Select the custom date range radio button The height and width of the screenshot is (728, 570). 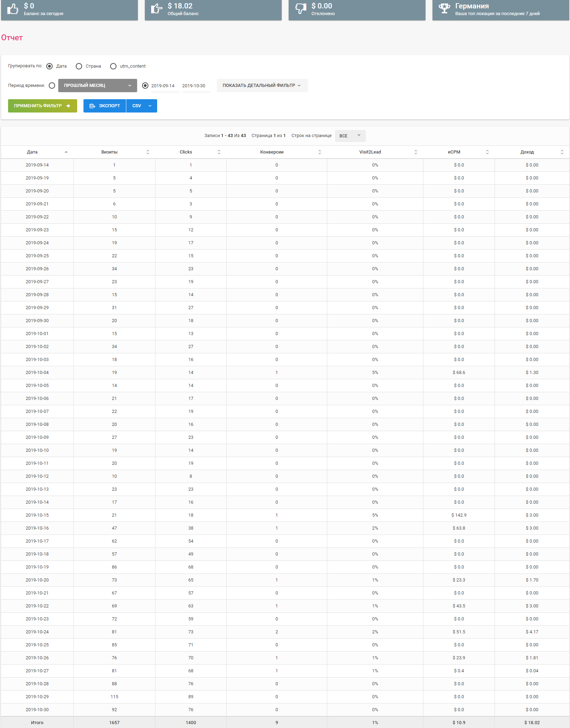pyautogui.click(x=145, y=85)
